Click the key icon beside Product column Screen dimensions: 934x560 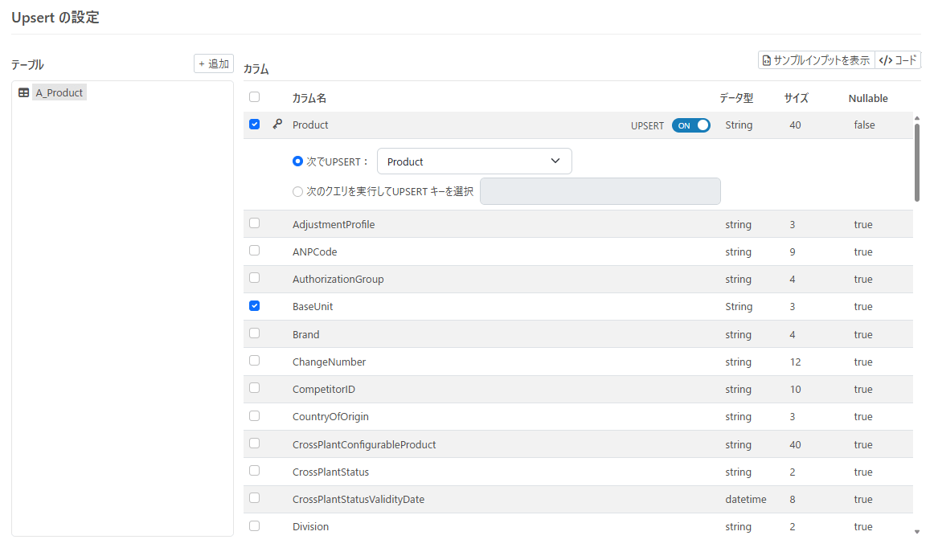coord(277,125)
